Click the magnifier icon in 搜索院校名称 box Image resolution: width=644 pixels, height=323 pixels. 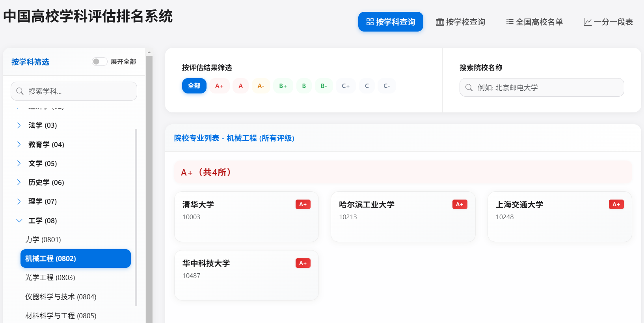click(469, 88)
